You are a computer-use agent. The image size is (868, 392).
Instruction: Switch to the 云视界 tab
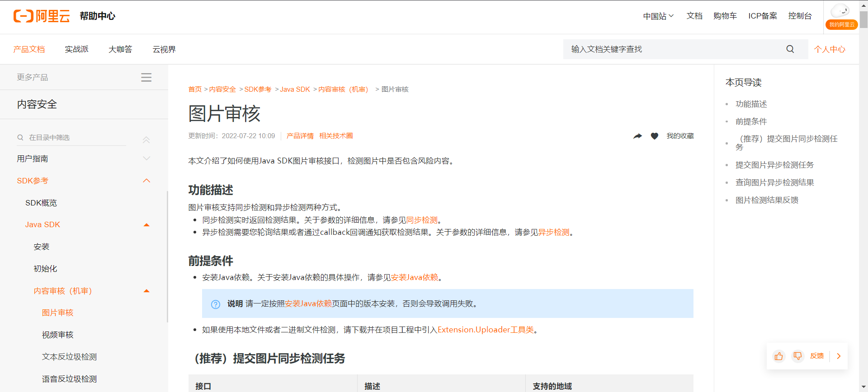click(x=164, y=49)
